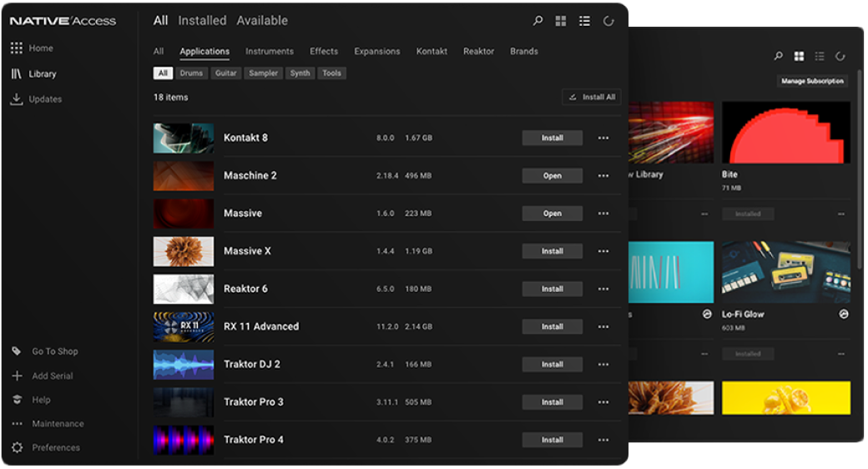The width and height of the screenshot is (868, 469).
Task: Click Manage Subscription in back window
Action: (x=812, y=81)
